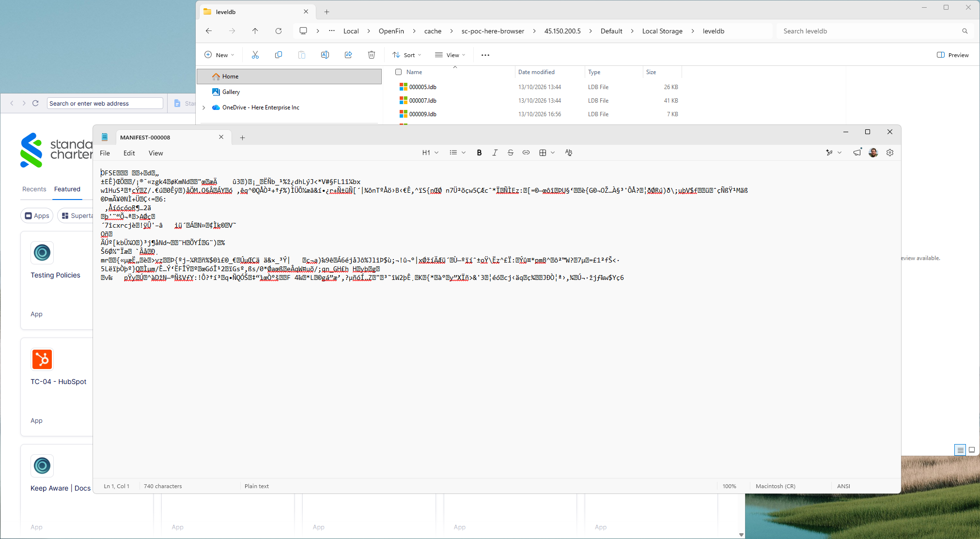Switch to Recents tab in browser

click(x=34, y=189)
